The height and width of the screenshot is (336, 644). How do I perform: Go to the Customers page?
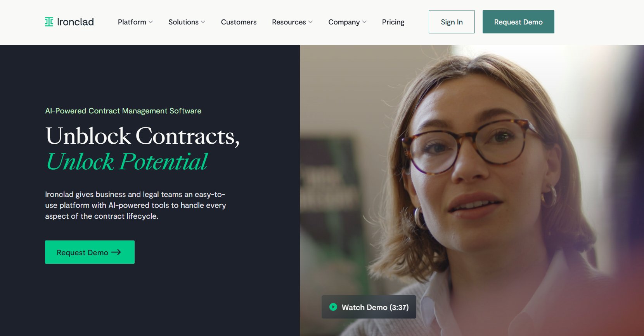tap(239, 22)
